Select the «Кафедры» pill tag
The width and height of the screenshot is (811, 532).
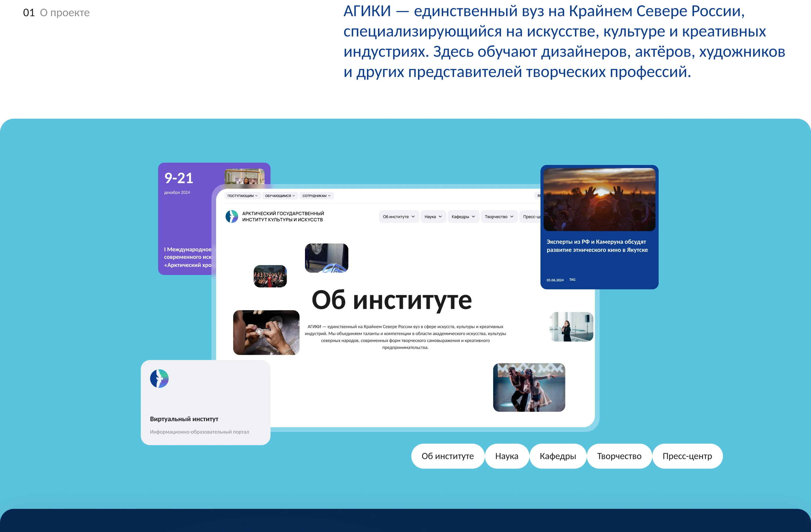(558, 456)
